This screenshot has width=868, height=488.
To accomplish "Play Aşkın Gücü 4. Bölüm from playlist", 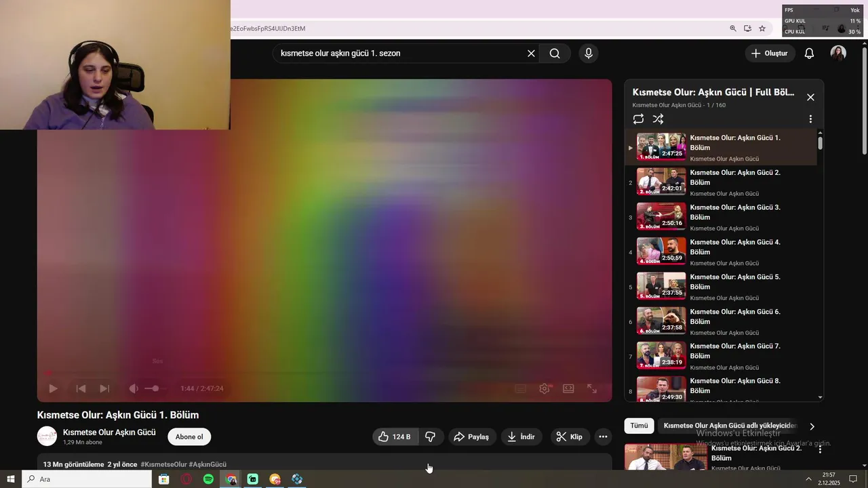I will [x=721, y=251].
